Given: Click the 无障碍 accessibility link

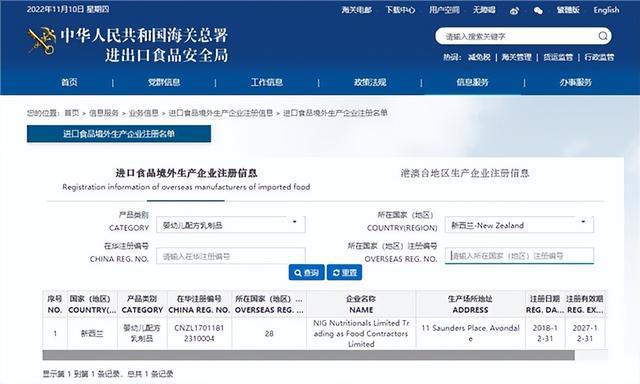Looking at the screenshot, I should 484,10.
